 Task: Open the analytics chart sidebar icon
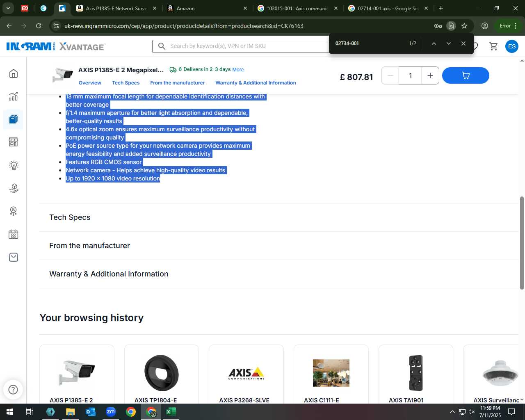pos(14,96)
